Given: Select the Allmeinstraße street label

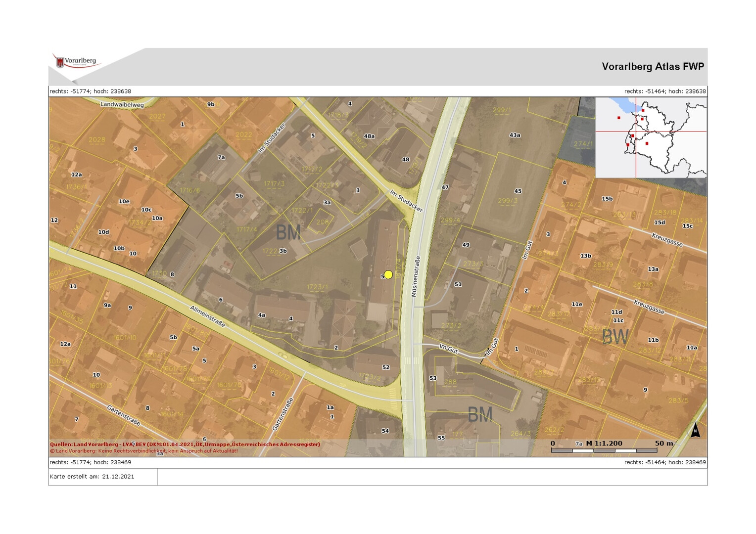Looking at the screenshot, I should [x=207, y=316].
